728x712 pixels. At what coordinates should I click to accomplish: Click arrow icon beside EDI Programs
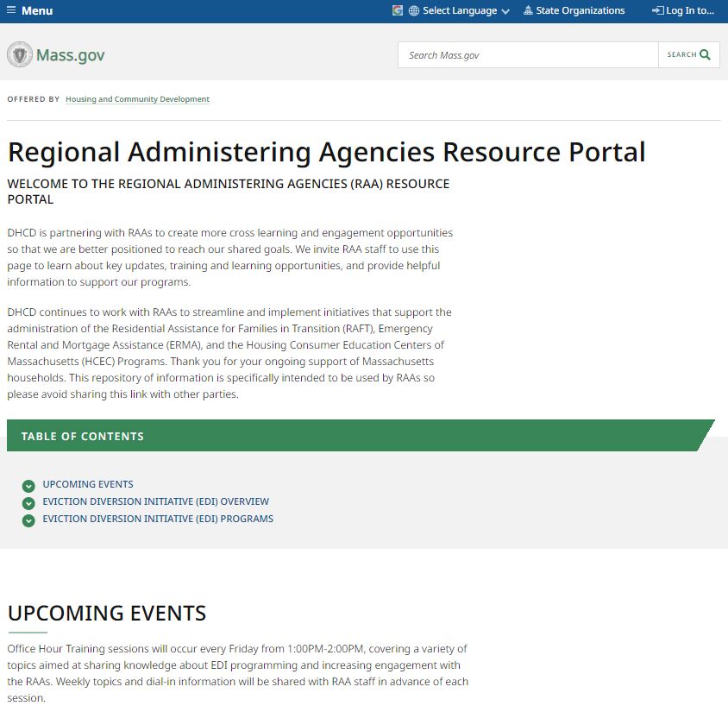pyautogui.click(x=28, y=520)
